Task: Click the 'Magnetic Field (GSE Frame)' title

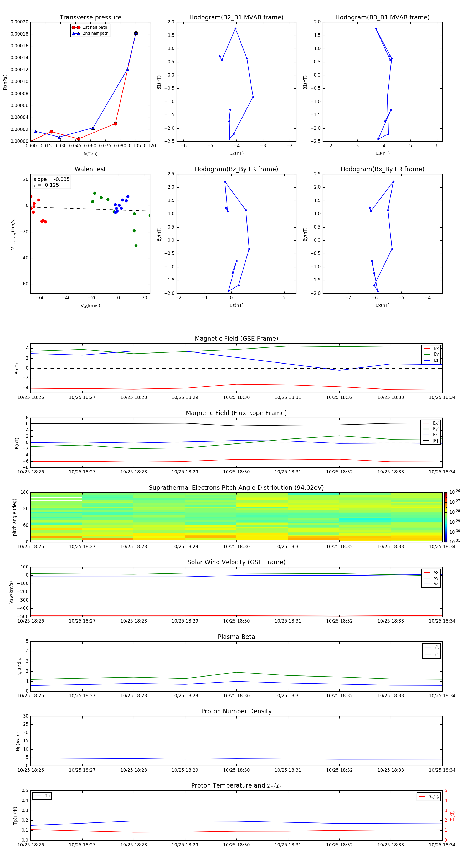Action: click(236, 339)
